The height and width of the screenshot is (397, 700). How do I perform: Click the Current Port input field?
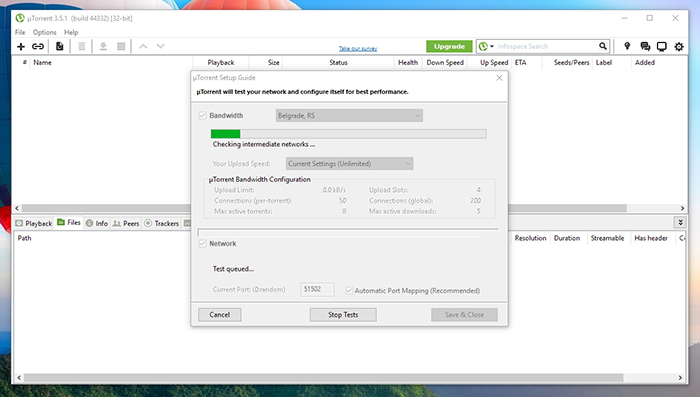click(x=317, y=289)
